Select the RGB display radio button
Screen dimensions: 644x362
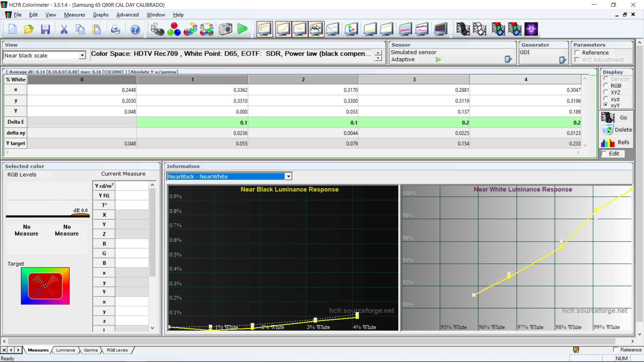[606, 85]
